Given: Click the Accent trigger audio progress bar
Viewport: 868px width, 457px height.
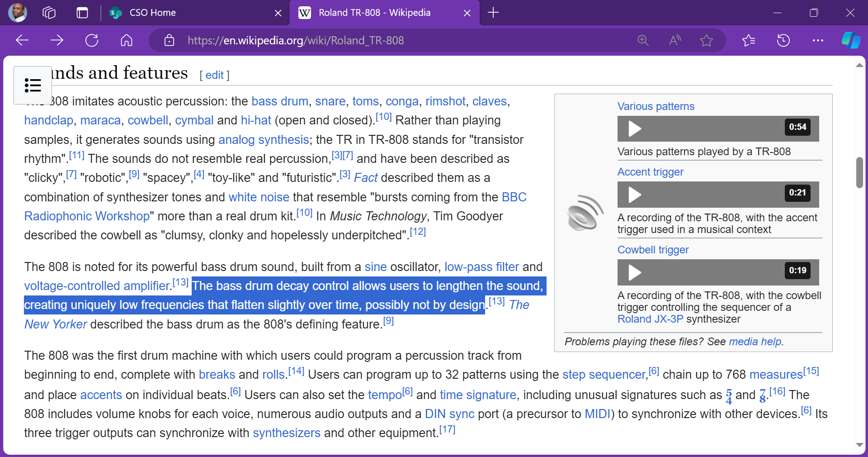Looking at the screenshot, I should coord(718,195).
